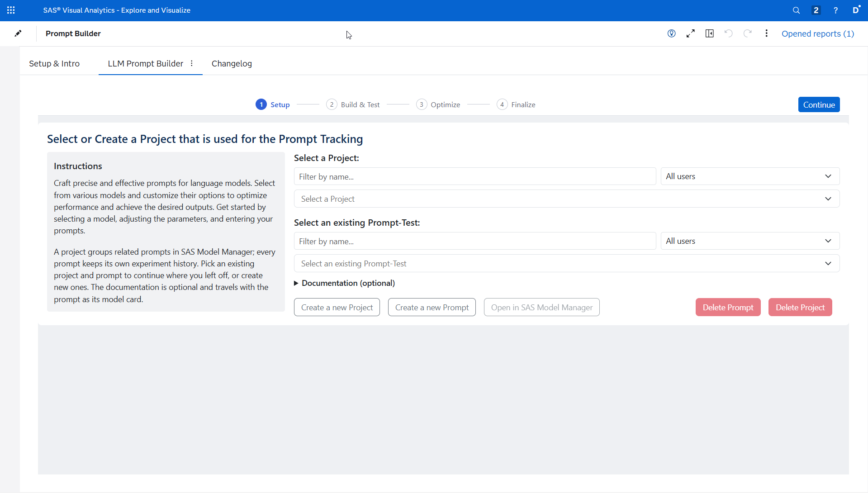Image resolution: width=868 pixels, height=493 pixels.
Task: Open the Prompt-Test All users dropdown
Action: pos(750,241)
